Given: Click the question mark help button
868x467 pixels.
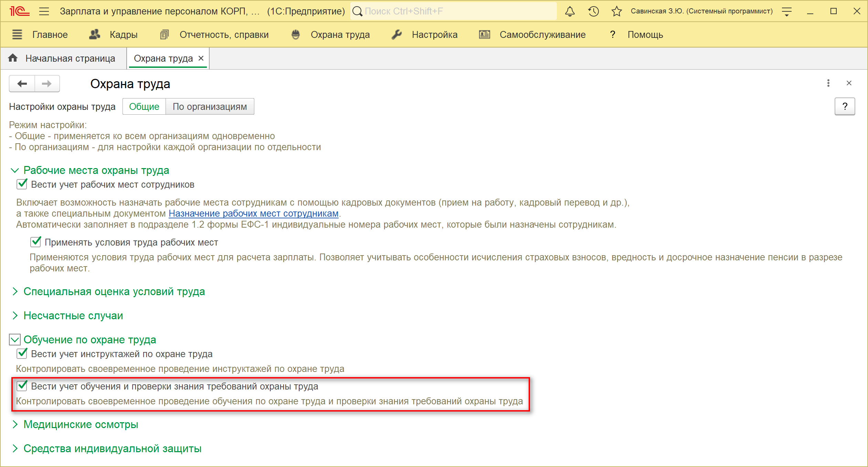Looking at the screenshot, I should (844, 107).
